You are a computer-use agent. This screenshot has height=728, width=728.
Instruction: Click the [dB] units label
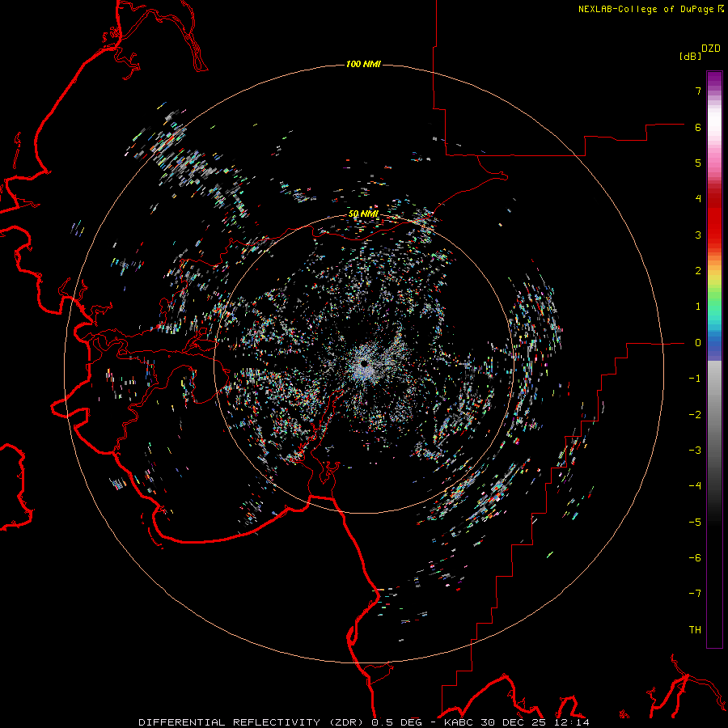(x=690, y=56)
